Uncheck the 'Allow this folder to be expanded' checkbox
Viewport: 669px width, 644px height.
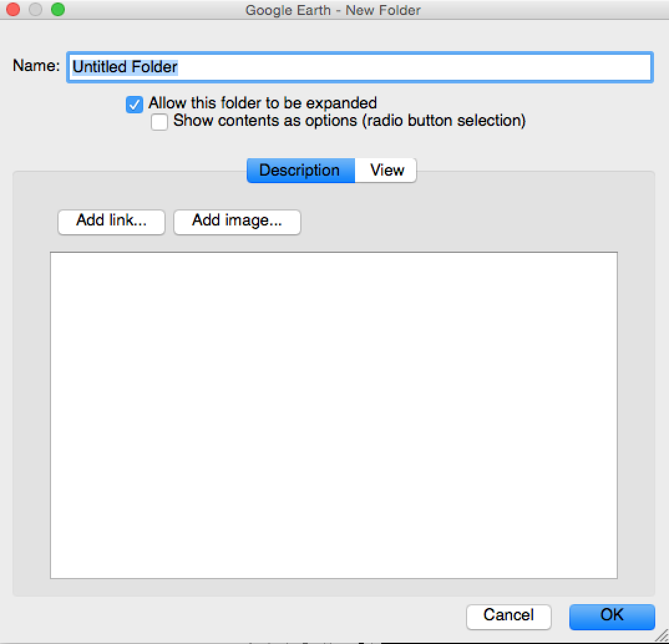click(135, 104)
